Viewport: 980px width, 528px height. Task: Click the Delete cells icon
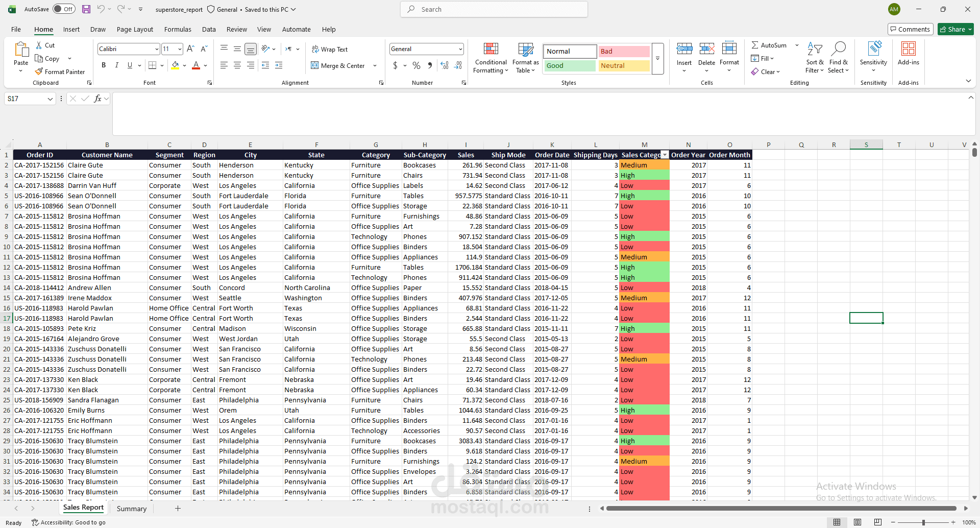706,49
